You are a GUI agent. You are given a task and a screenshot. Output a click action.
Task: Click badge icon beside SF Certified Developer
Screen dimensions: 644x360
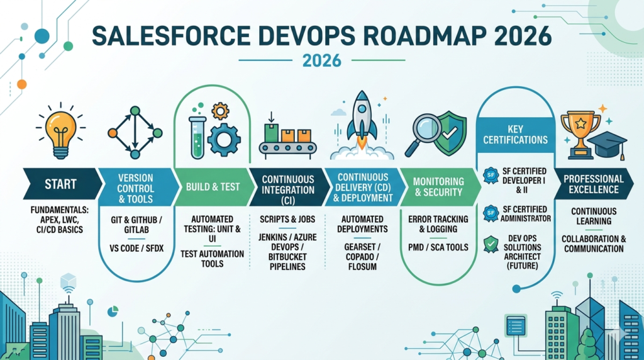click(491, 176)
